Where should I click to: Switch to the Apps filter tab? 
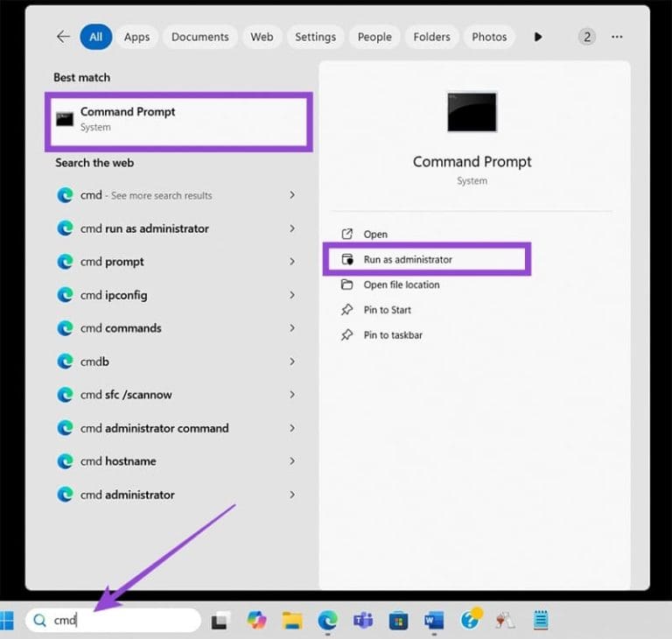tap(136, 37)
